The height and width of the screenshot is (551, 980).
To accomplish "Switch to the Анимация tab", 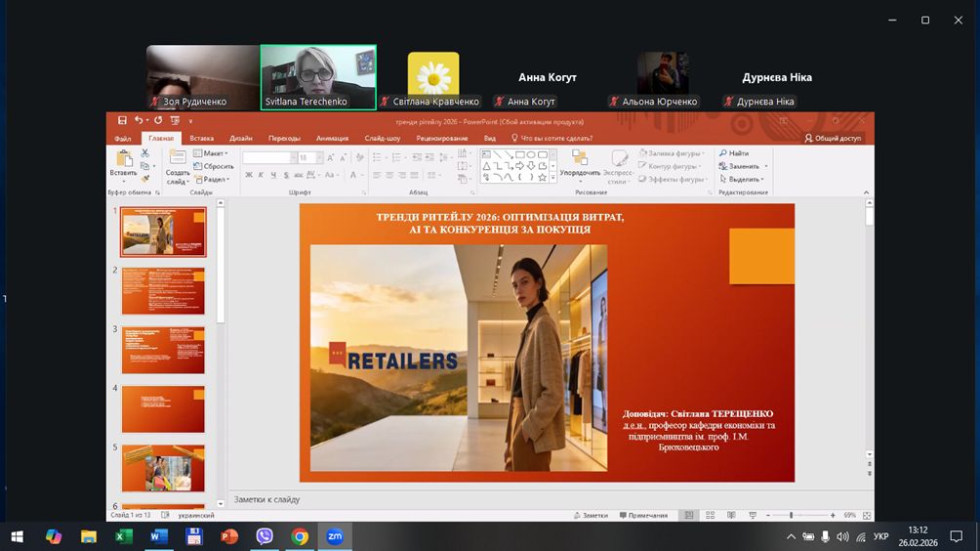I will pyautogui.click(x=332, y=139).
